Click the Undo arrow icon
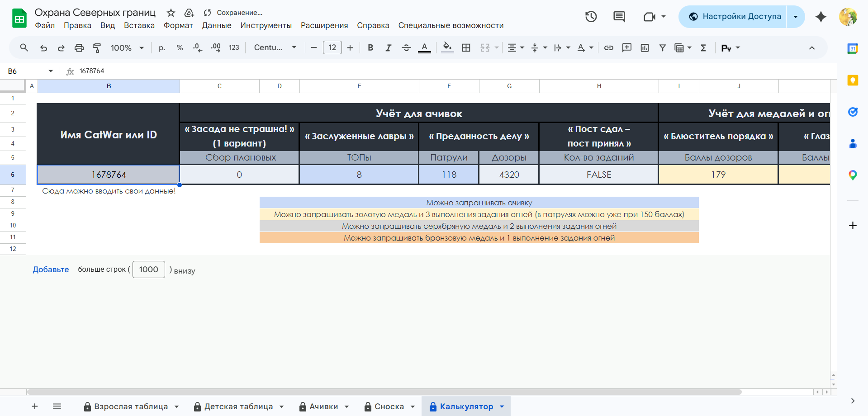The image size is (868, 416). pos(43,48)
